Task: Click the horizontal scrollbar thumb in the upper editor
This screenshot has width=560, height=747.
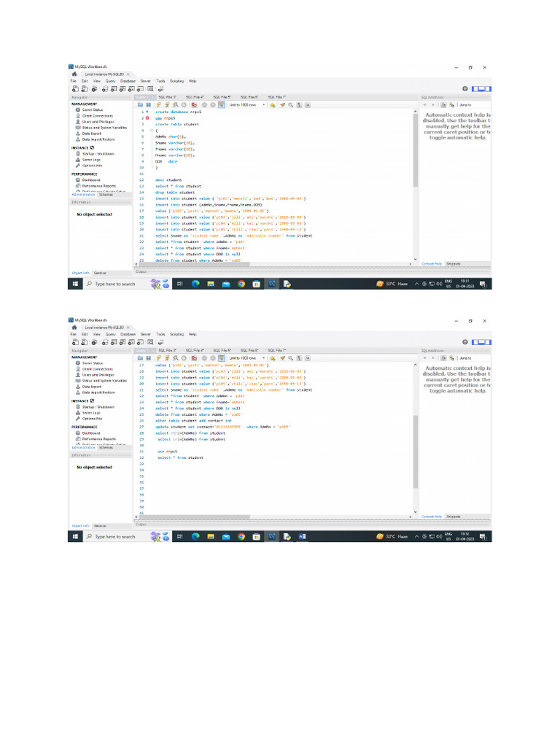Action: (x=194, y=264)
